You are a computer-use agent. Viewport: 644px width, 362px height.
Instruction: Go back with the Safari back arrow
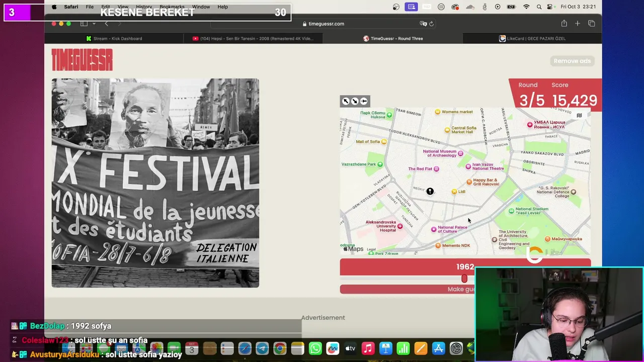106,24
